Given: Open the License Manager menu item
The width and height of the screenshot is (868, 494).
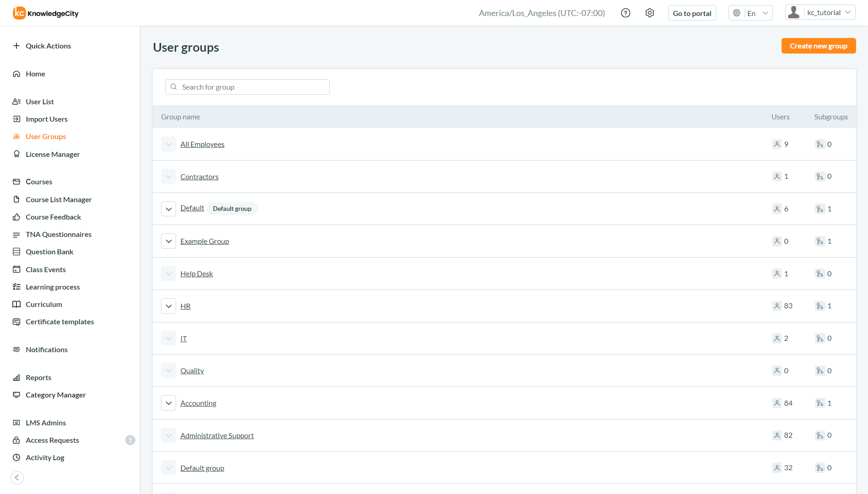Looking at the screenshot, I should [x=53, y=154].
